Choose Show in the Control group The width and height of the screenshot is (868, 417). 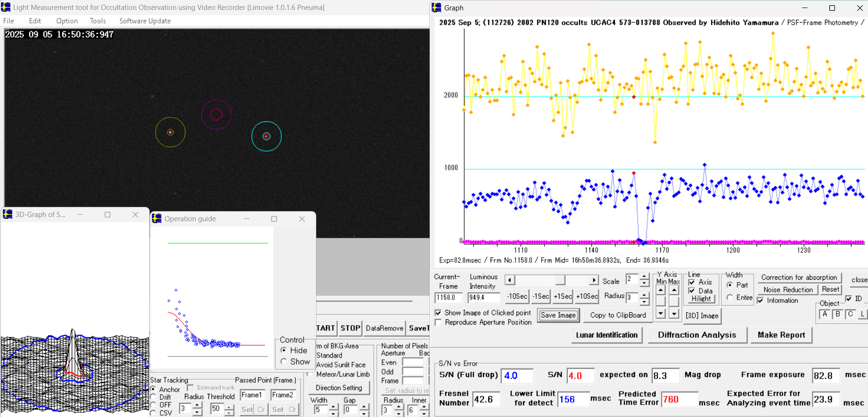click(x=284, y=361)
